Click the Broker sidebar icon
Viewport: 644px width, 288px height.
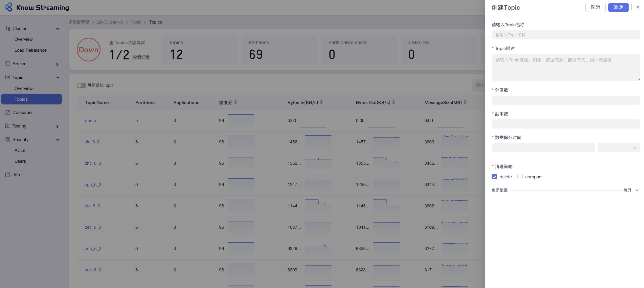(8, 63)
